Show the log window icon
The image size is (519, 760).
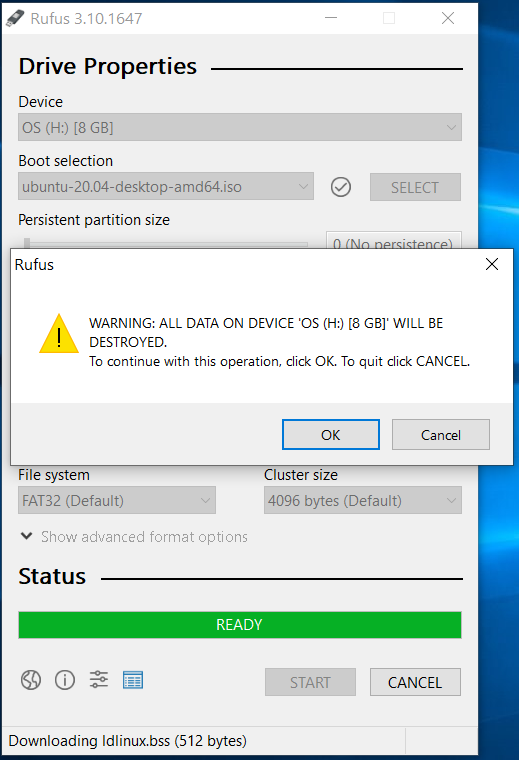coord(133,680)
